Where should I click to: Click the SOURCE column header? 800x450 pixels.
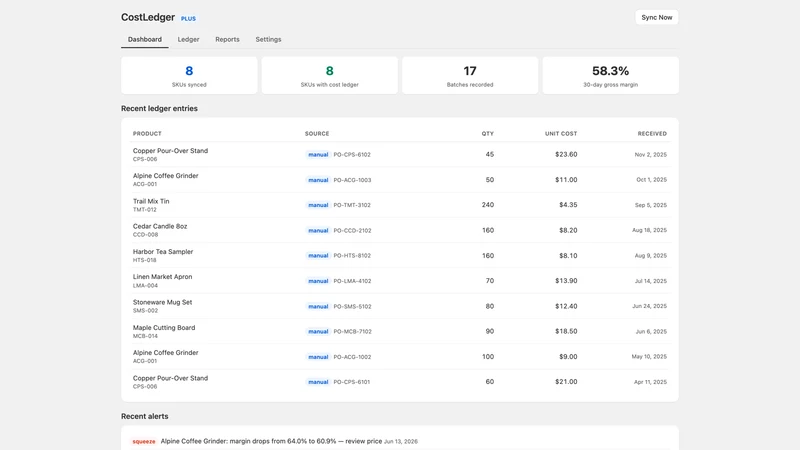tap(317, 134)
